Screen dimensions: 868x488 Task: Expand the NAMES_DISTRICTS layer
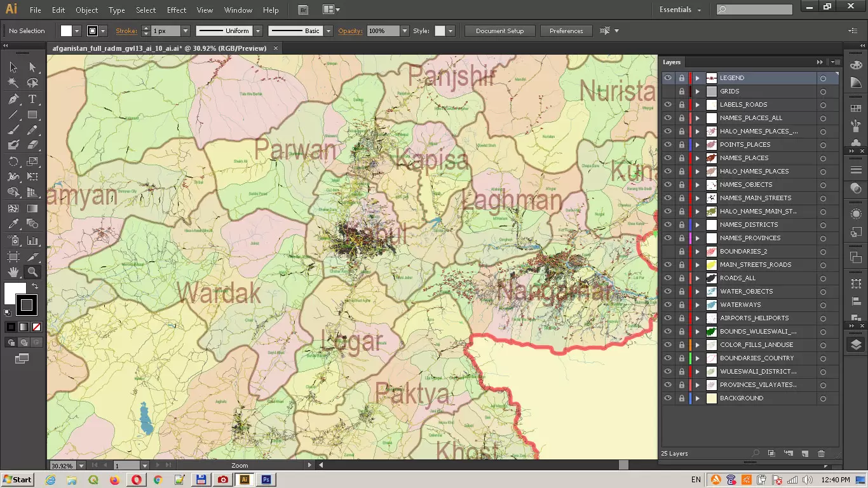tap(697, 225)
